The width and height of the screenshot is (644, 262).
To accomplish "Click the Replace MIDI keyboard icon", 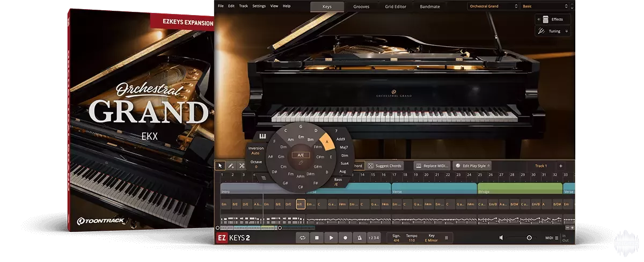I will tap(418, 166).
